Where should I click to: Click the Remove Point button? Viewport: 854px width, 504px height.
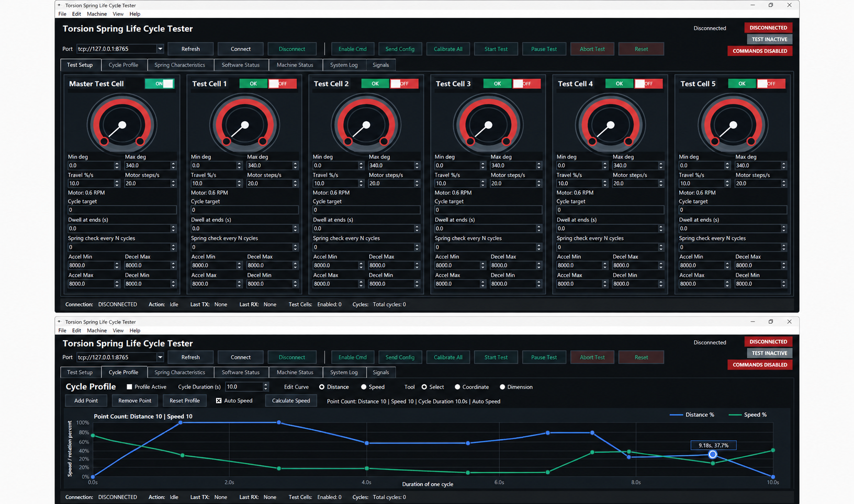coord(134,400)
